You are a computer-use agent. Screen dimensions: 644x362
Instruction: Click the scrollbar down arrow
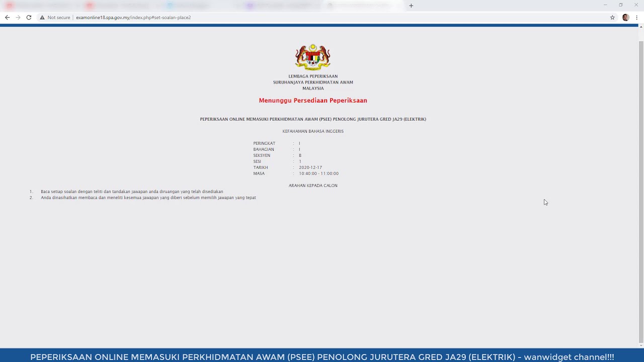[x=641, y=345]
